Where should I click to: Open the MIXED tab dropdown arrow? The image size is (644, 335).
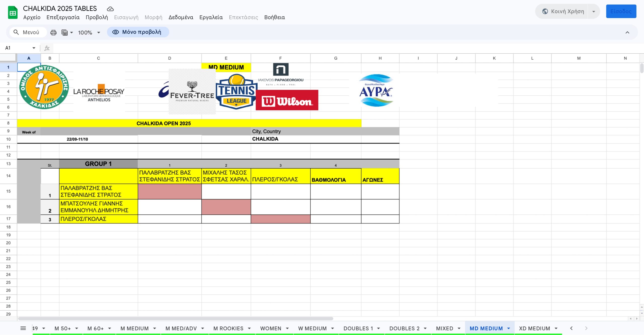coord(459,328)
